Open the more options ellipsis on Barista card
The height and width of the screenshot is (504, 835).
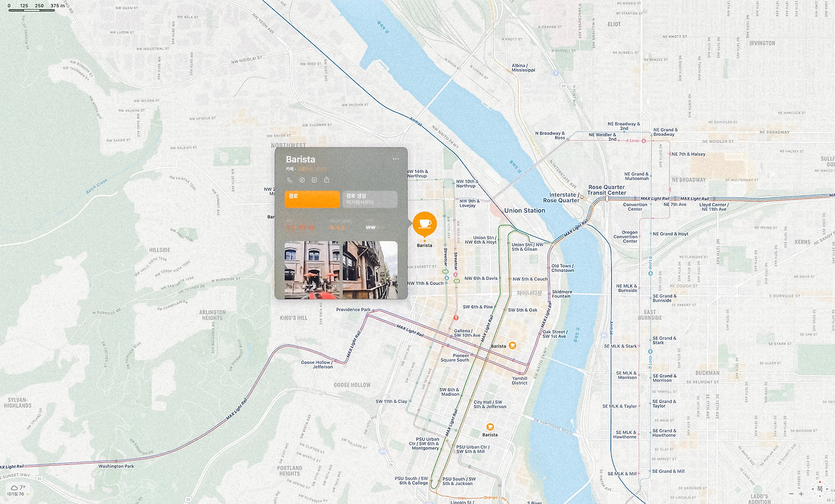pos(395,159)
